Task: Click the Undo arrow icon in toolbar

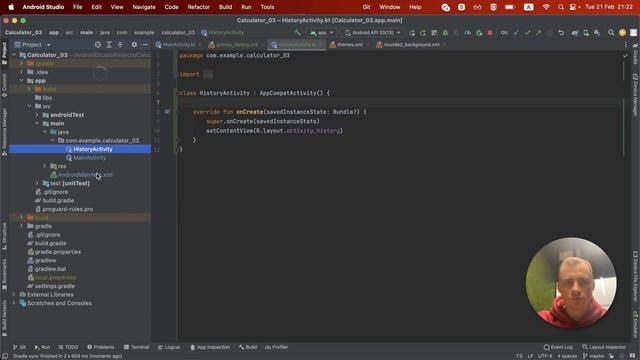Action: (x=561, y=33)
